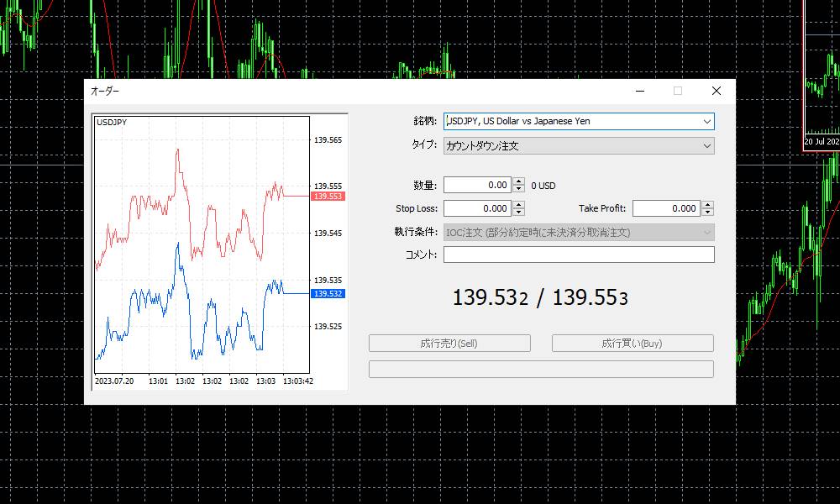Click the blue 139.532 price label on chart
The image size is (840, 504).
point(328,293)
